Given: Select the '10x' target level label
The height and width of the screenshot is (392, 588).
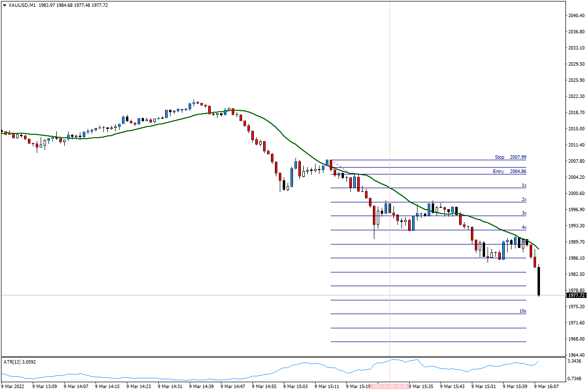Looking at the screenshot, I should pyautogui.click(x=523, y=311).
